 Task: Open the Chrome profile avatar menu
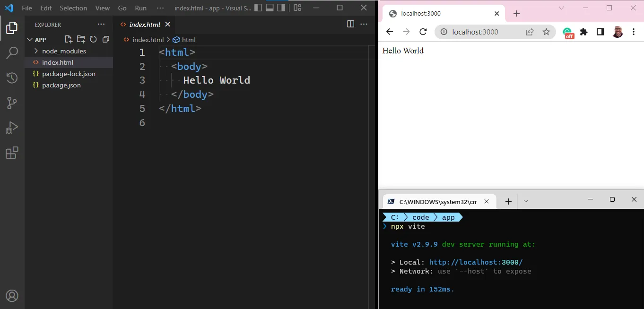click(618, 32)
